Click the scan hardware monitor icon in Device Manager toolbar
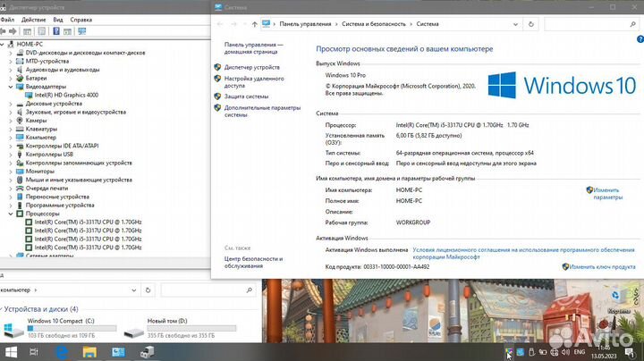The image size is (644, 361). (x=82, y=31)
